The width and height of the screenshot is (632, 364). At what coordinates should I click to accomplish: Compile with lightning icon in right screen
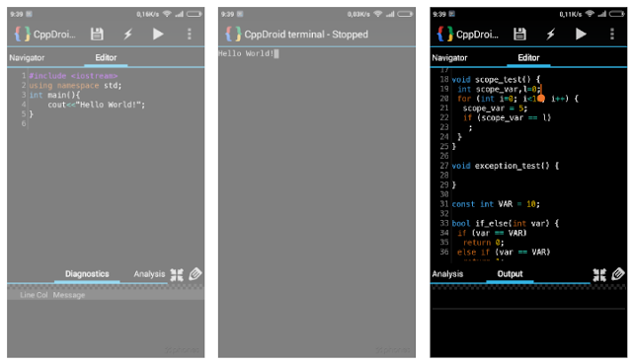click(551, 35)
